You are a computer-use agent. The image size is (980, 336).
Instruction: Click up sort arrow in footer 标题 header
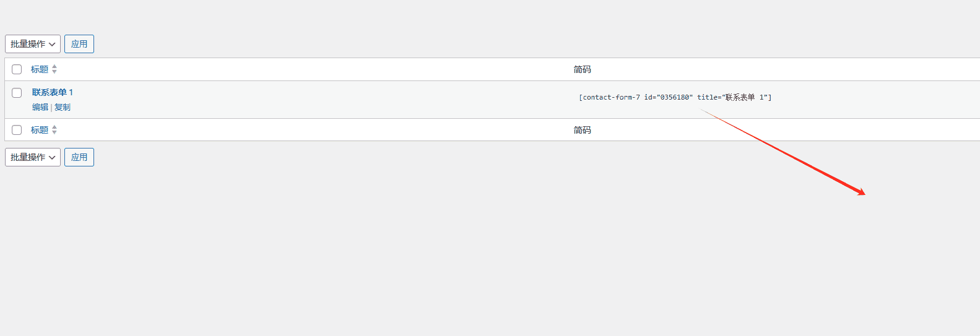tap(54, 127)
